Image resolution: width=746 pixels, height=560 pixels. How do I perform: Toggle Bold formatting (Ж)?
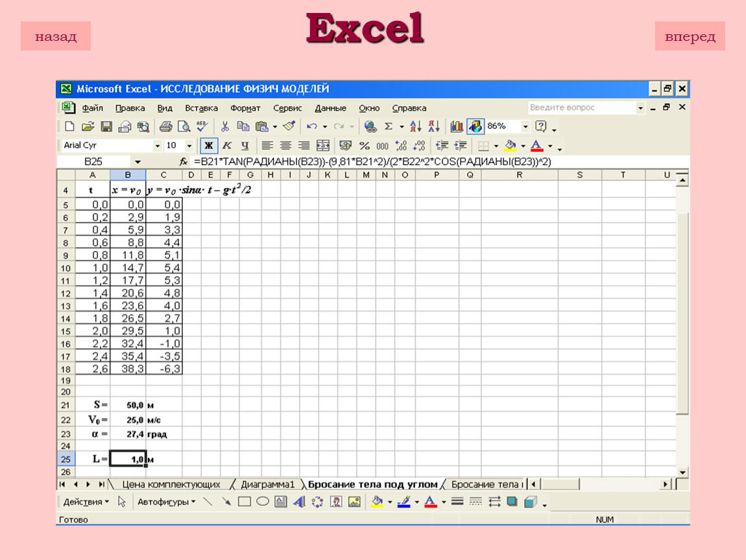(209, 145)
